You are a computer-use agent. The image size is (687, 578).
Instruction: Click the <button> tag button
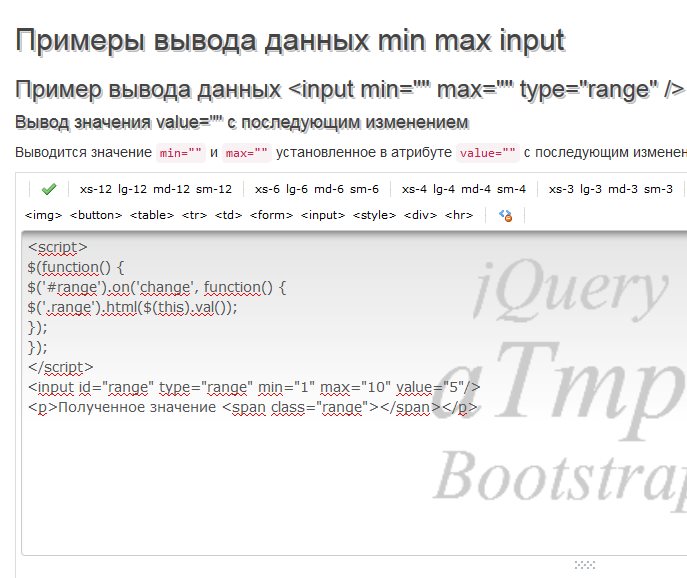96,215
